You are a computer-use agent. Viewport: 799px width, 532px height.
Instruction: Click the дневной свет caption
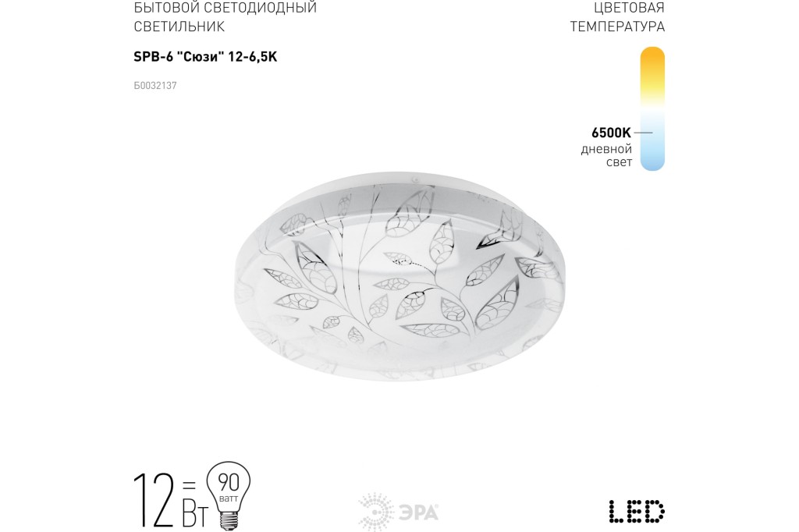click(606, 155)
